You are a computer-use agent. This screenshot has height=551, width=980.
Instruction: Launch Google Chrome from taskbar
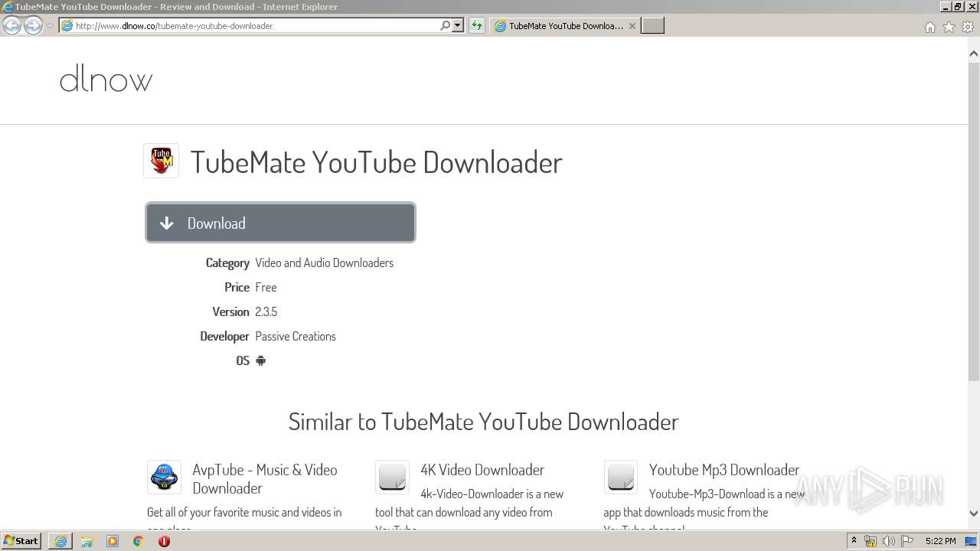[x=139, y=541]
